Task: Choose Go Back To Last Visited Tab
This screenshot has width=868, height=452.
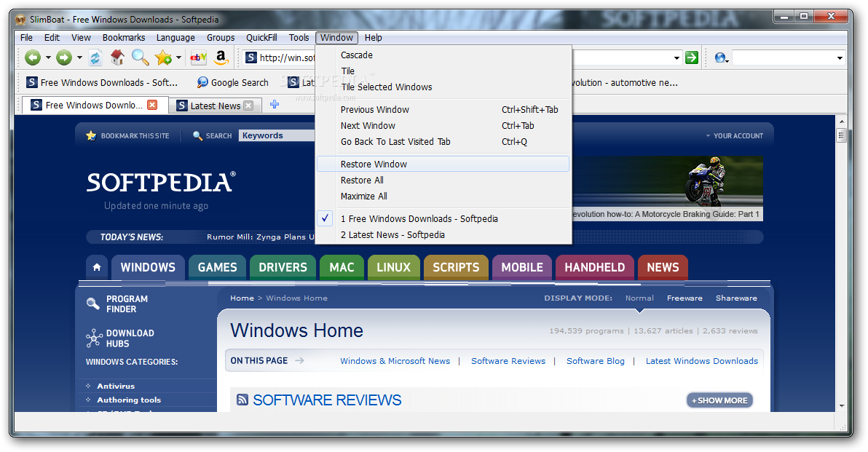Action: [x=443, y=142]
